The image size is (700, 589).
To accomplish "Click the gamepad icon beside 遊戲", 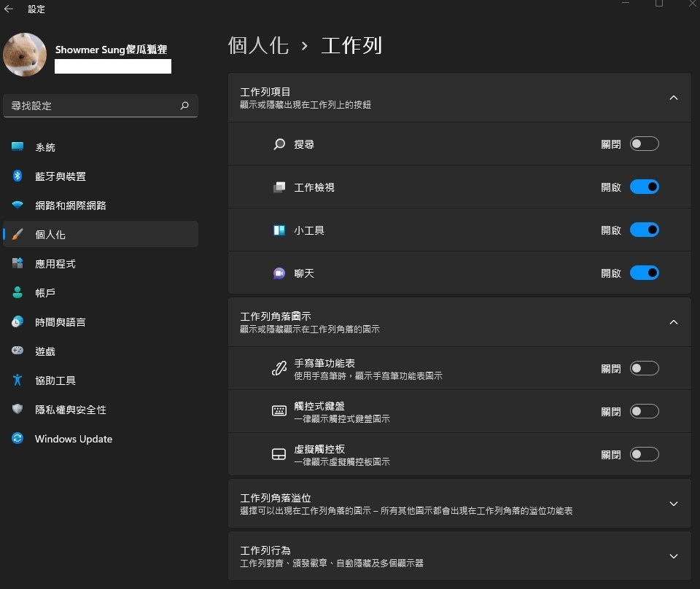I will point(17,351).
